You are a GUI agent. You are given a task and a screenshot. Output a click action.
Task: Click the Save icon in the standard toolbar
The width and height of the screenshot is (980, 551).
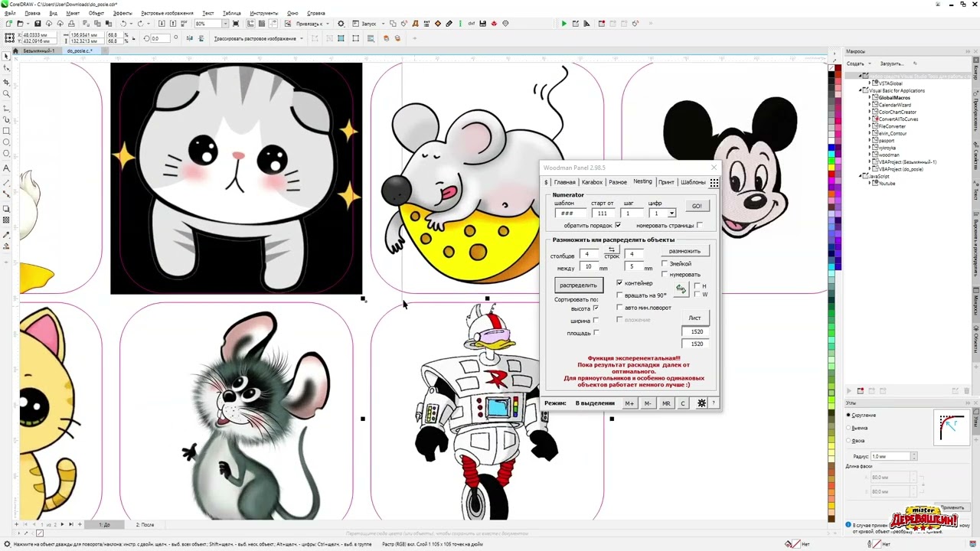(38, 24)
